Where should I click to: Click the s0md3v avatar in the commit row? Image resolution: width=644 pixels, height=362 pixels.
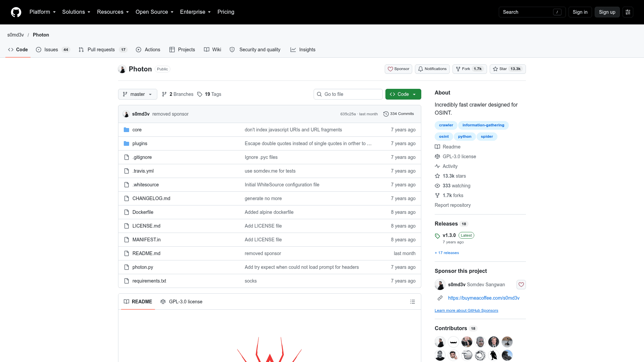(126, 114)
